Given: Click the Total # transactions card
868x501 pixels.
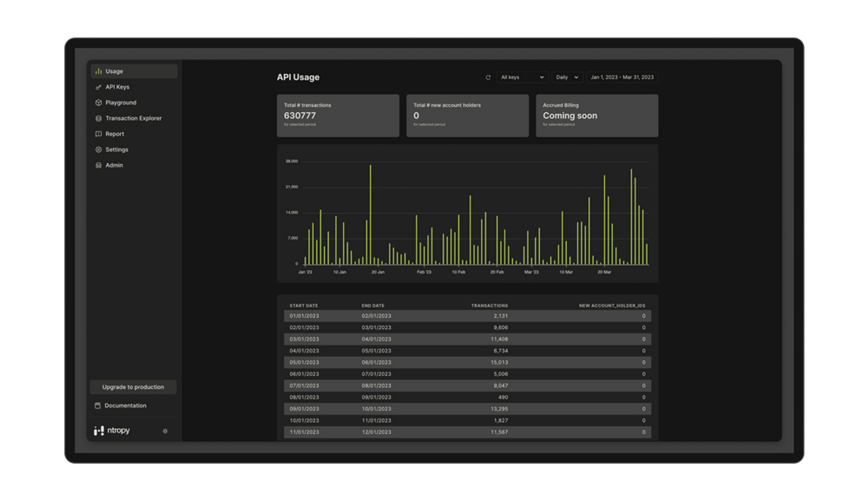Looking at the screenshot, I should pos(338,116).
